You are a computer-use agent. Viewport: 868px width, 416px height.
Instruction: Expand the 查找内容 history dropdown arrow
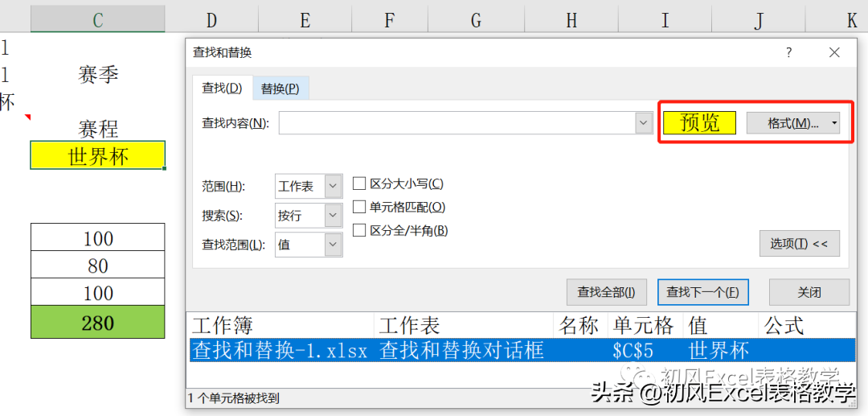click(643, 123)
